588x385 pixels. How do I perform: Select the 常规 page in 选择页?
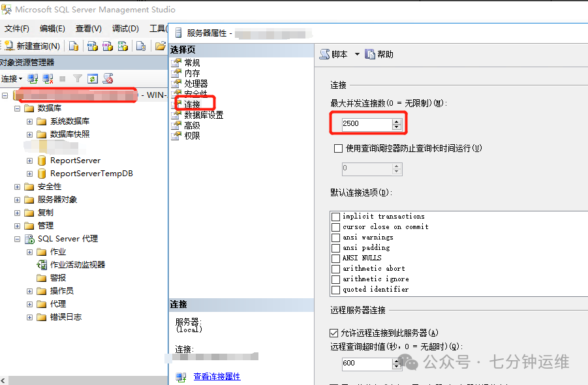pyautogui.click(x=192, y=63)
